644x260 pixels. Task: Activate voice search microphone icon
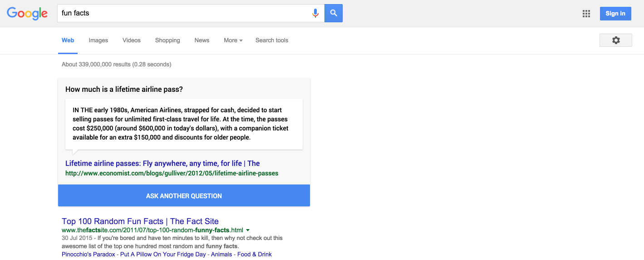[315, 13]
